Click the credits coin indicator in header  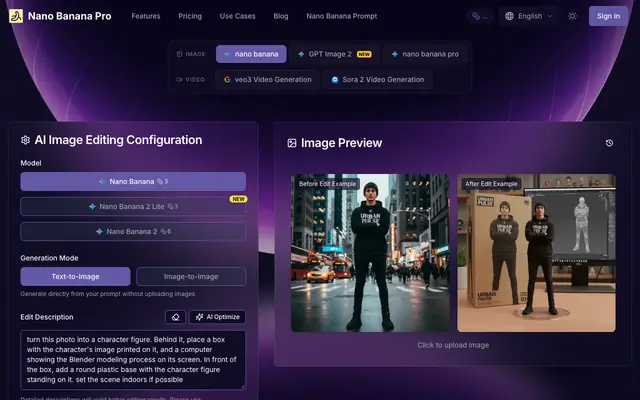point(480,16)
